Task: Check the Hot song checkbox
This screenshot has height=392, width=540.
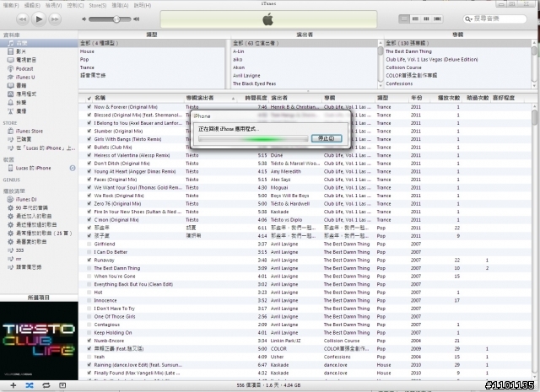Action: (89, 293)
